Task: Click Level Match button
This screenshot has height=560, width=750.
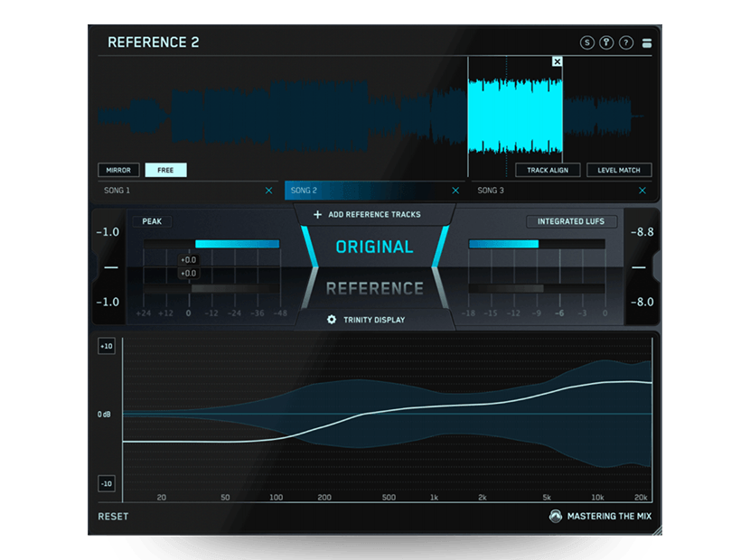Action: click(618, 170)
